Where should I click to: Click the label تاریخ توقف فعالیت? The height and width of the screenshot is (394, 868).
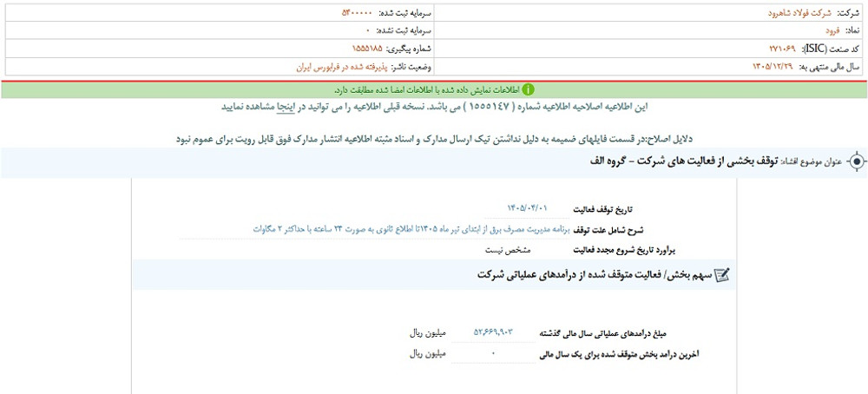click(x=602, y=210)
